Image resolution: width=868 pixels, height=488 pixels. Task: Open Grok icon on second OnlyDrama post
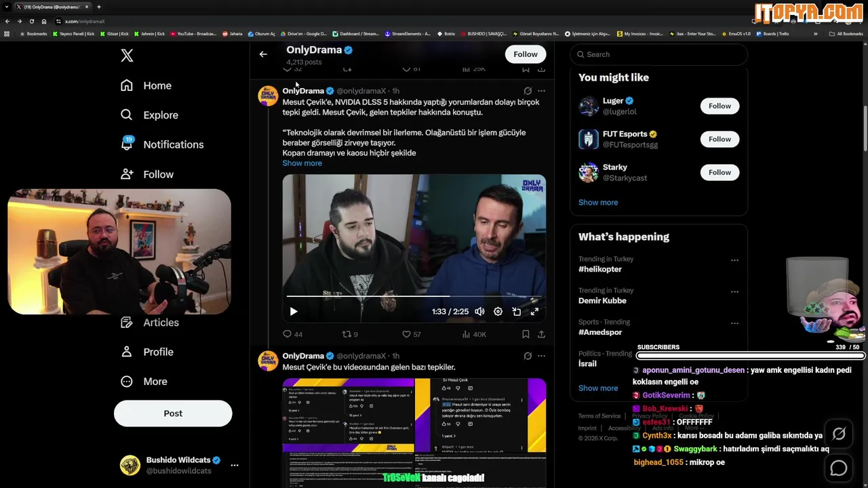click(528, 356)
